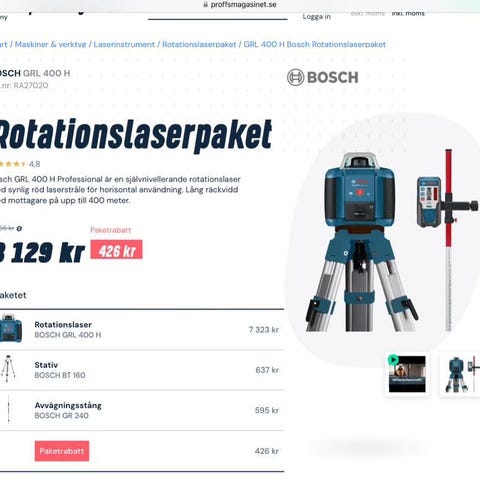Screen dimensions: 480x480
Task: Switch prices to exkl. moms
Action: pos(367,14)
